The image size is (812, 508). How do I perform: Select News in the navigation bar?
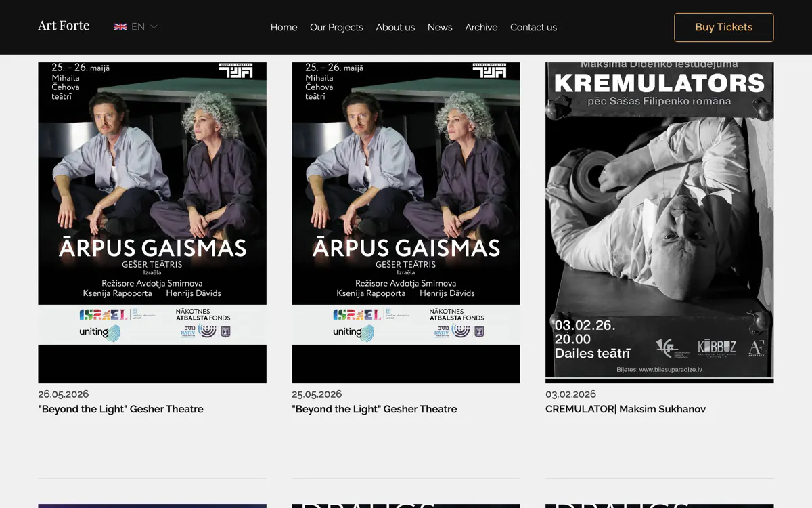[440, 27]
